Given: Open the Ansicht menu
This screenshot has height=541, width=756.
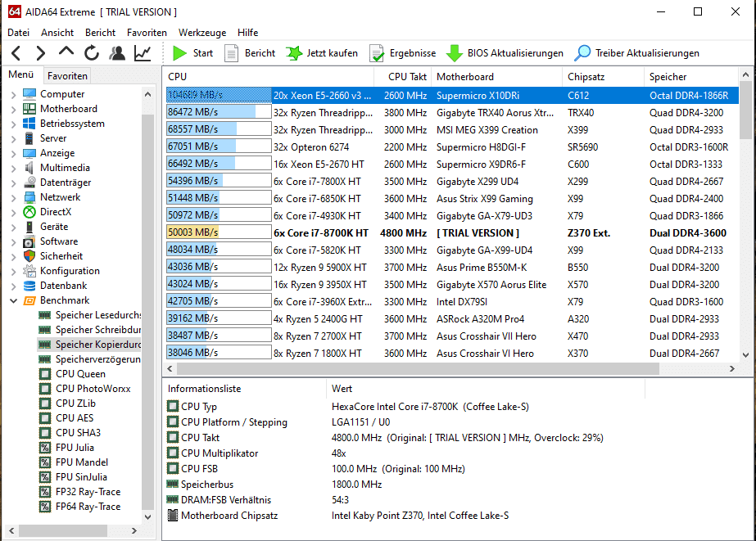Looking at the screenshot, I should click(x=57, y=32).
